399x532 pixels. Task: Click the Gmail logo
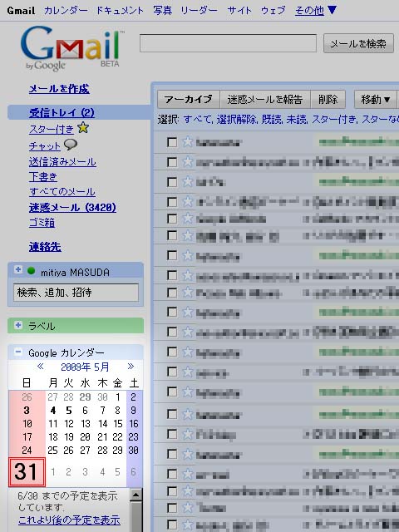[72, 48]
